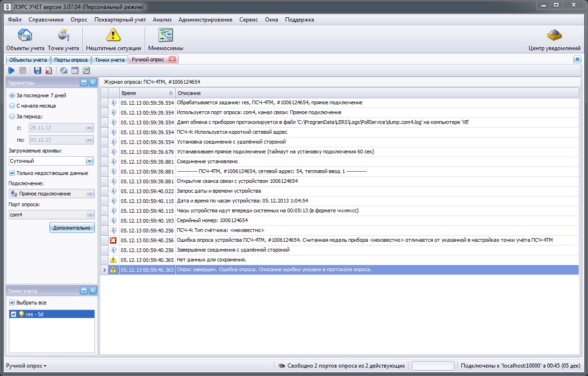The height and width of the screenshot is (376, 588).
Task: Open the Опрос menu
Action: [79, 20]
